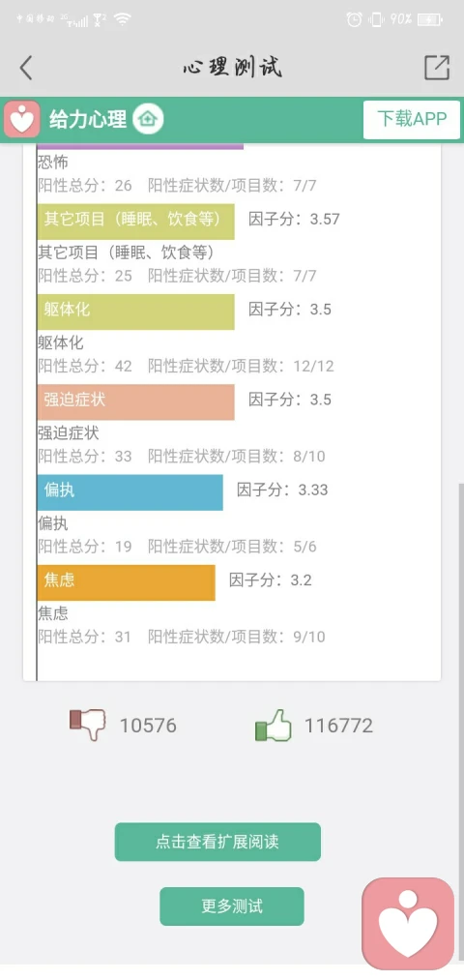Open the 更多测试 button
The width and height of the screenshot is (464, 980).
pos(232,906)
